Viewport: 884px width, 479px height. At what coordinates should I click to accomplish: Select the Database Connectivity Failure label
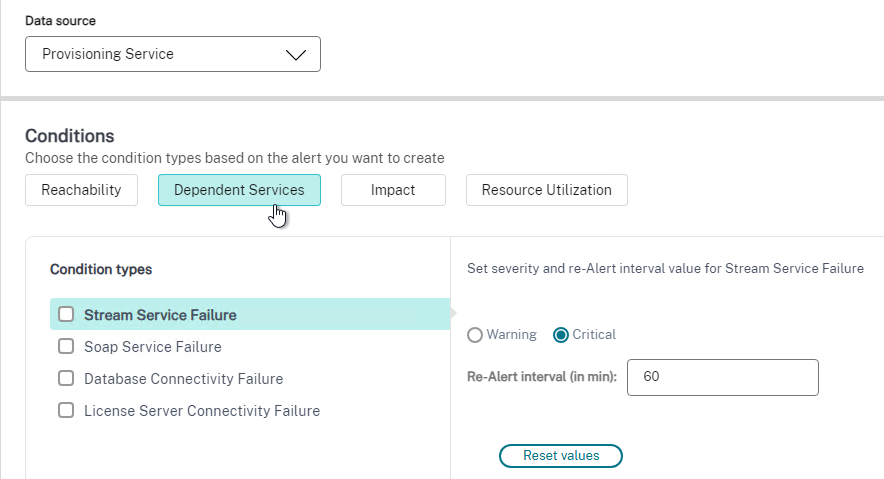point(183,379)
